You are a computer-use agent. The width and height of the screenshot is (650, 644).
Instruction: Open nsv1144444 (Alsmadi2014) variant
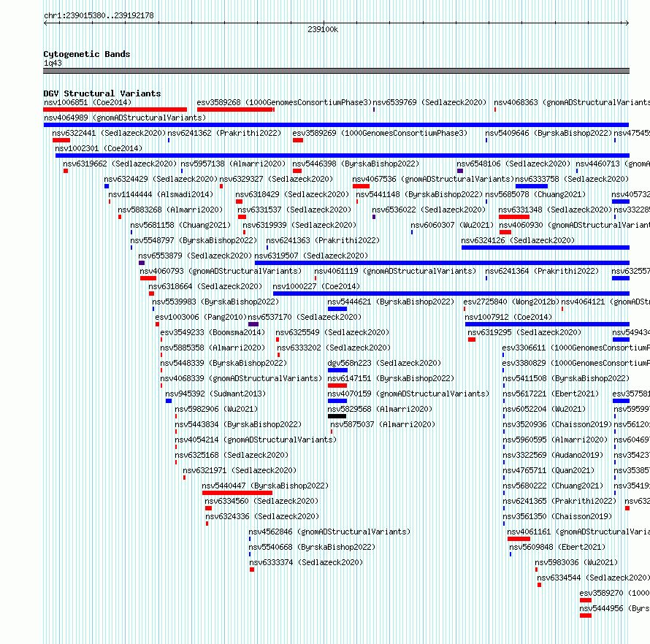point(161,194)
